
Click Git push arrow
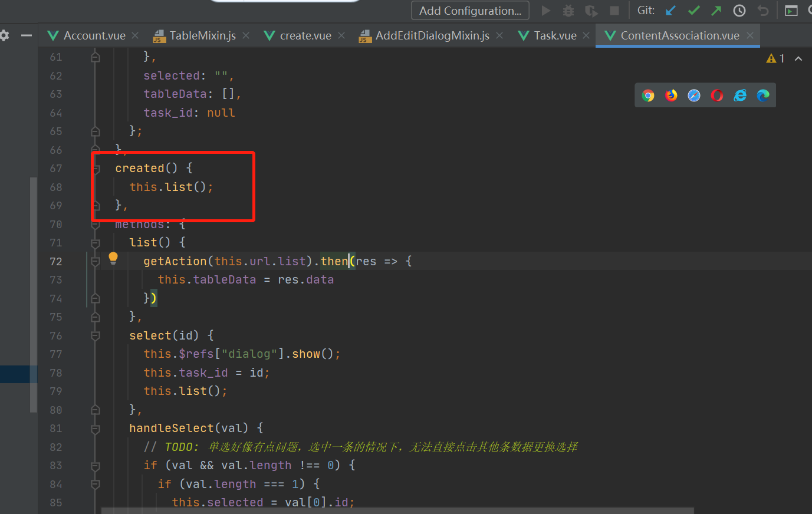click(716, 11)
